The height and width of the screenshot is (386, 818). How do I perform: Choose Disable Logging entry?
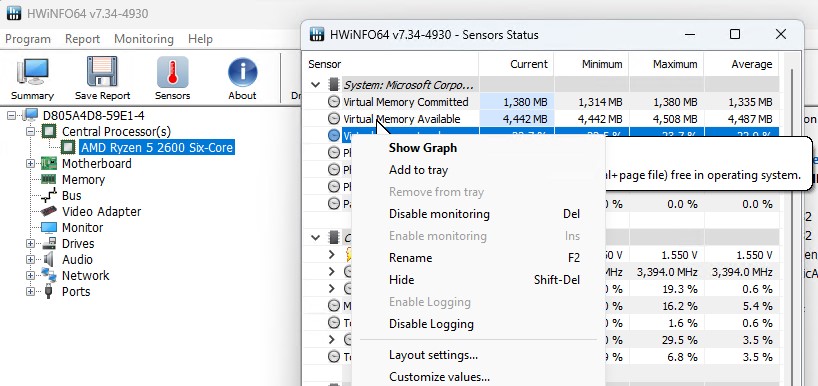click(x=431, y=324)
